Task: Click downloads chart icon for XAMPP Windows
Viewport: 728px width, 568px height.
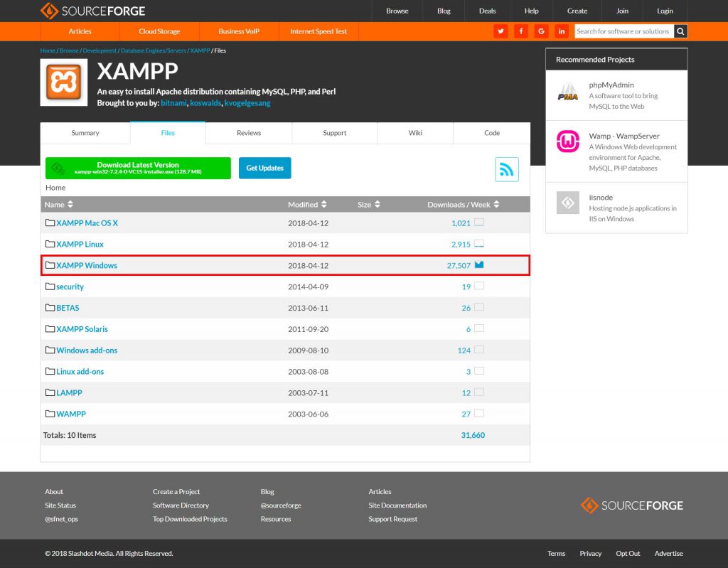Action: pos(479,264)
